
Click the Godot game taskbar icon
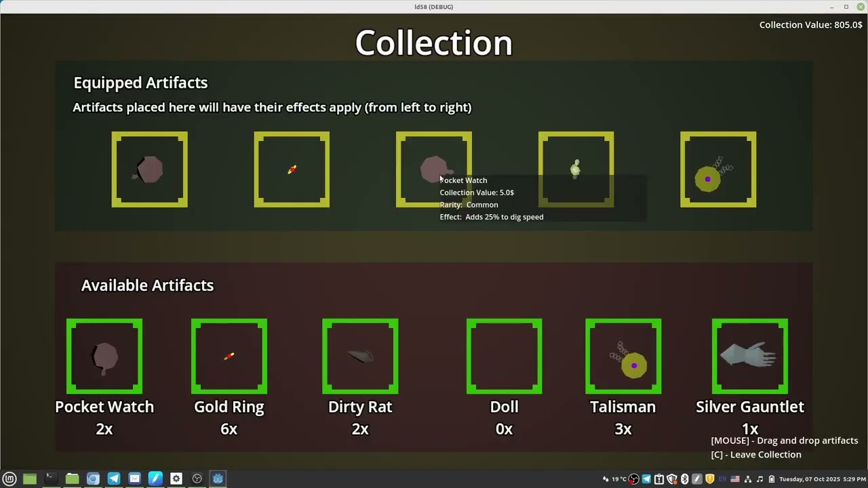[218, 479]
